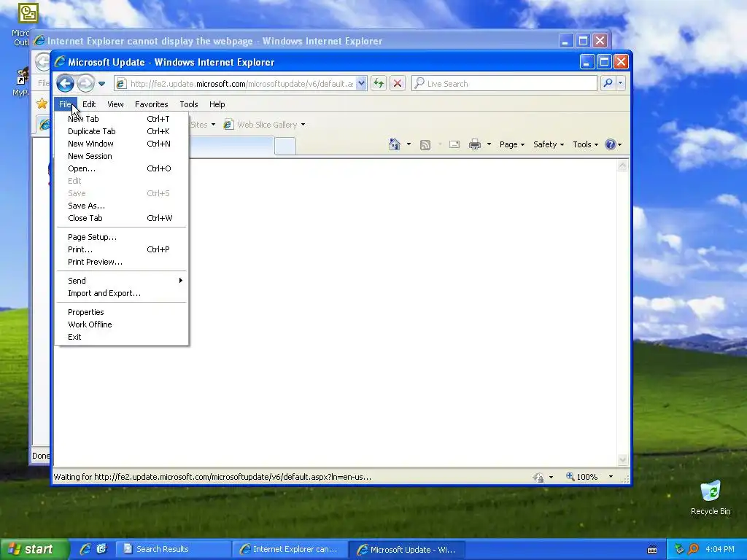Open the Suggested Sites dropdown arrow

213,125
